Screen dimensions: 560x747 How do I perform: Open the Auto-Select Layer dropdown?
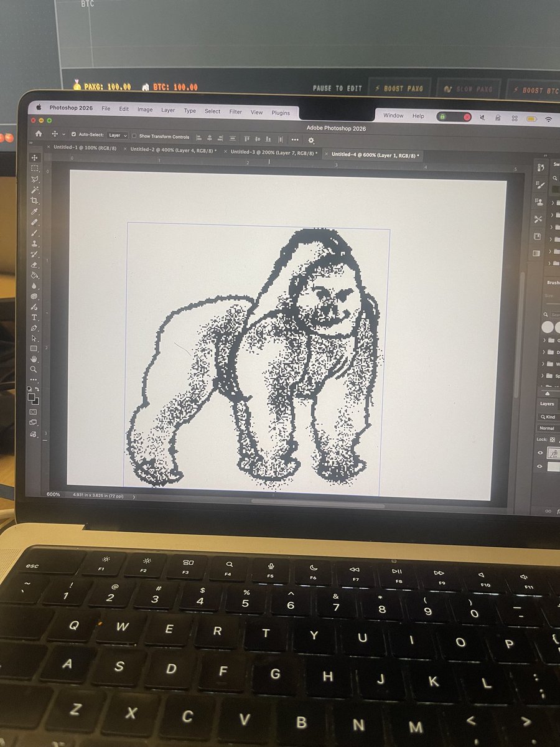(118, 135)
